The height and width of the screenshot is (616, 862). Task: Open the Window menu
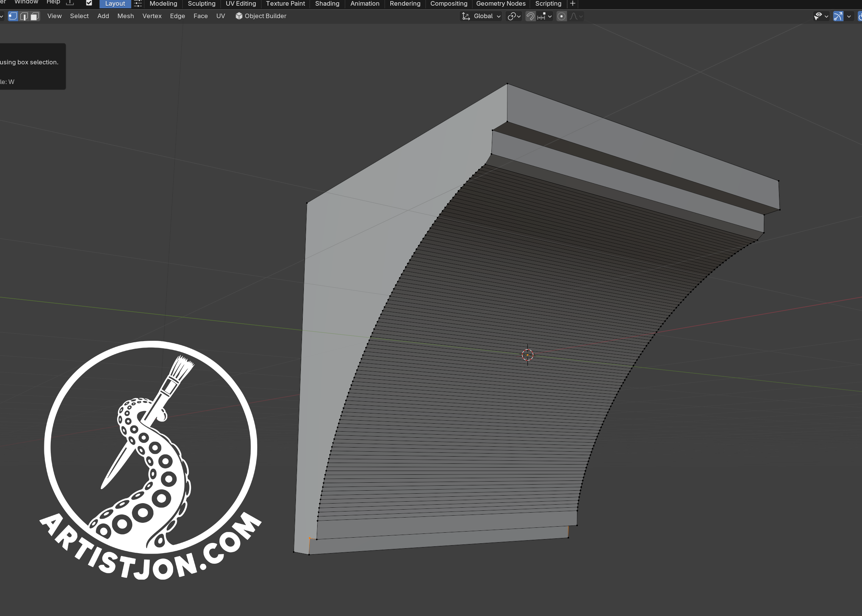coord(26,2)
